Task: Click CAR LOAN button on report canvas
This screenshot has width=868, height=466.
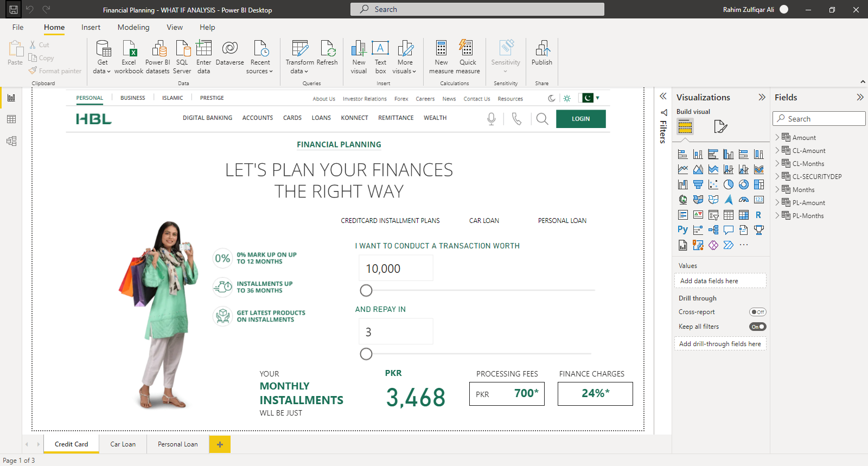Action: coord(484,221)
